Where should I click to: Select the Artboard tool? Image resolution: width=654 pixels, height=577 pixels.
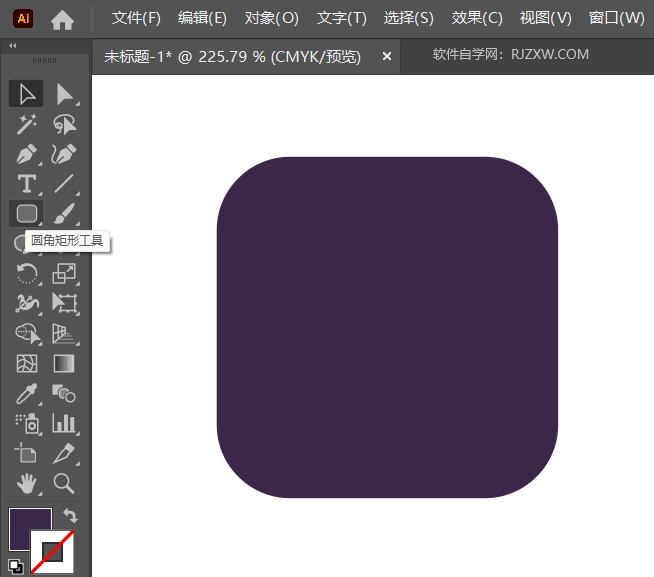26,454
